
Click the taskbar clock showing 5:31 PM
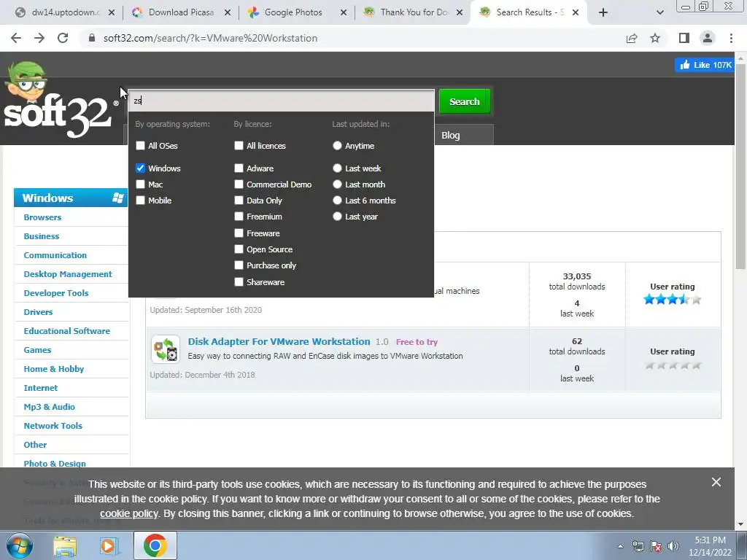coord(710,546)
